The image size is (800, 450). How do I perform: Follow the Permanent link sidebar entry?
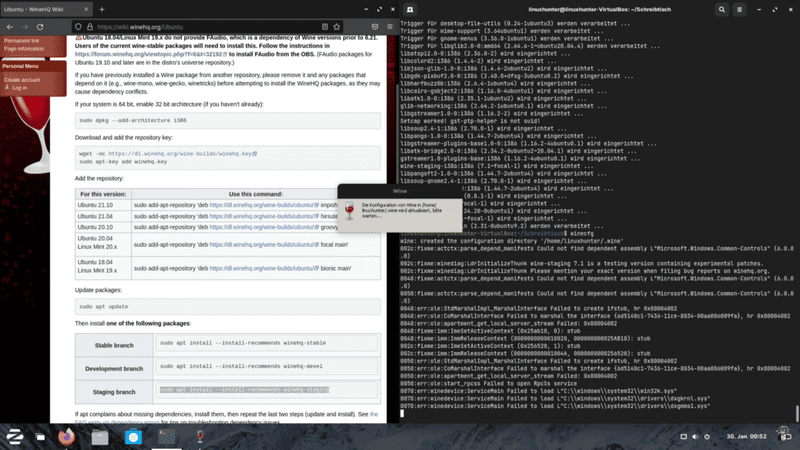(21, 41)
